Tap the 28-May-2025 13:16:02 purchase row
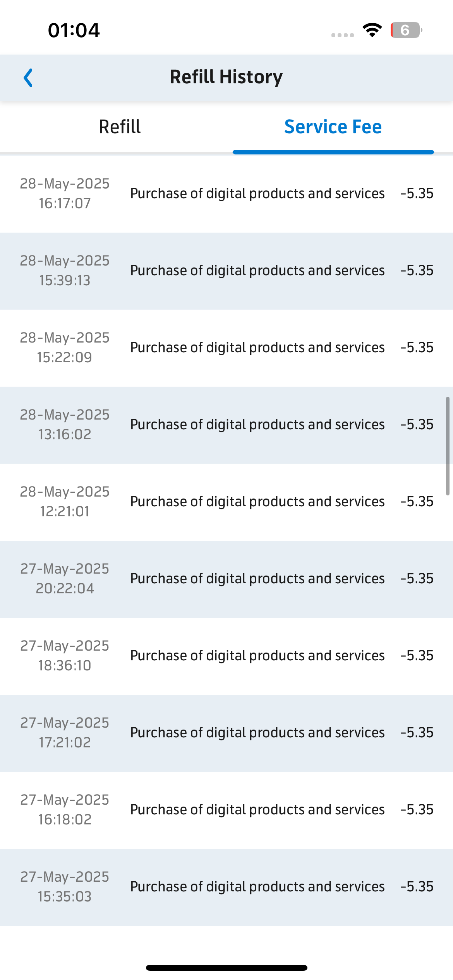This screenshot has width=453, height=980. pyautogui.click(x=226, y=425)
